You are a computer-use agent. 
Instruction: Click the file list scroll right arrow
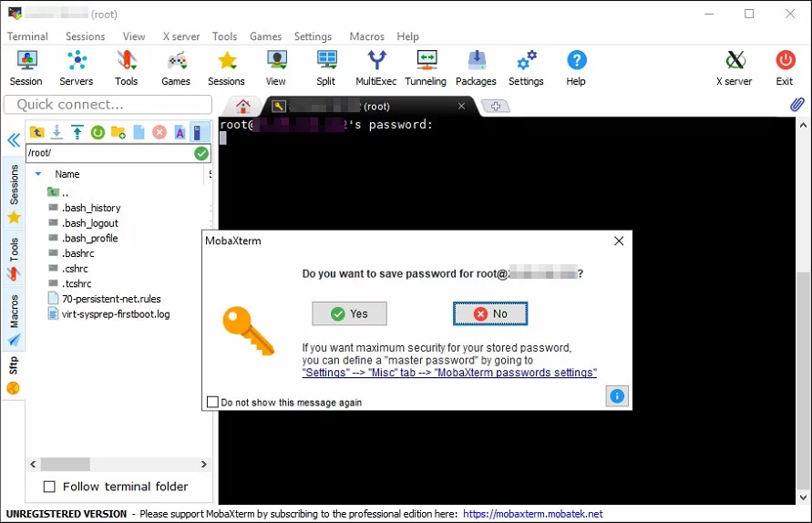(x=204, y=464)
